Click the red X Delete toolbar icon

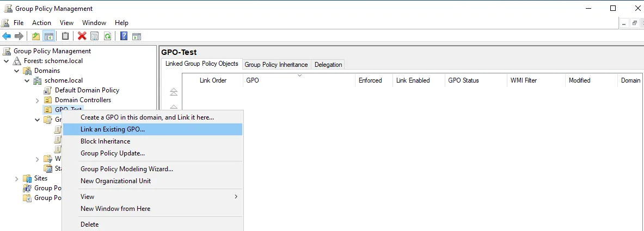(x=82, y=36)
